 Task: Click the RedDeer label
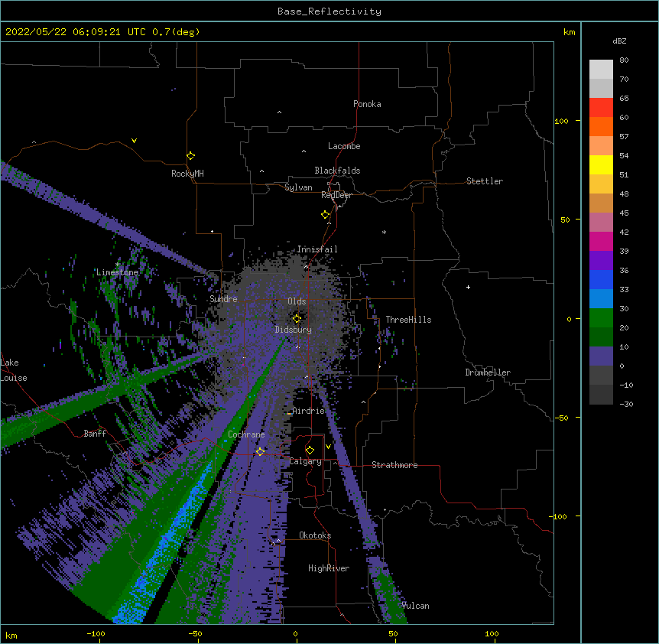pyautogui.click(x=336, y=195)
